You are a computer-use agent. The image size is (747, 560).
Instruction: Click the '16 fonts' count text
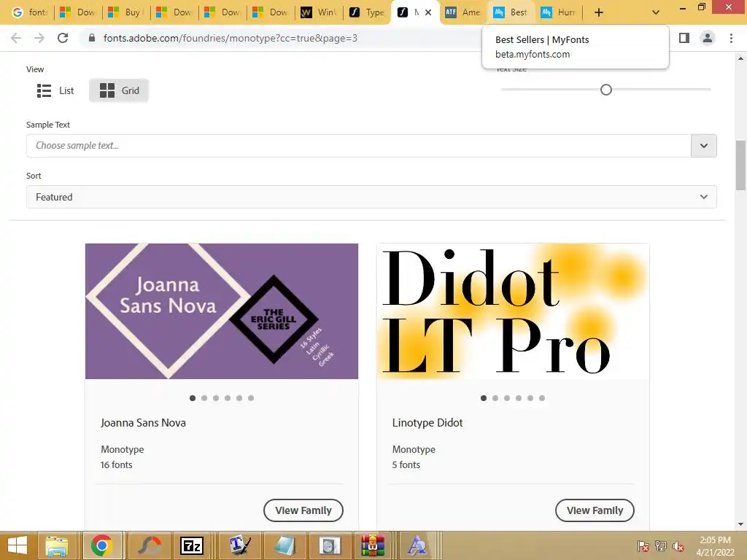point(116,464)
